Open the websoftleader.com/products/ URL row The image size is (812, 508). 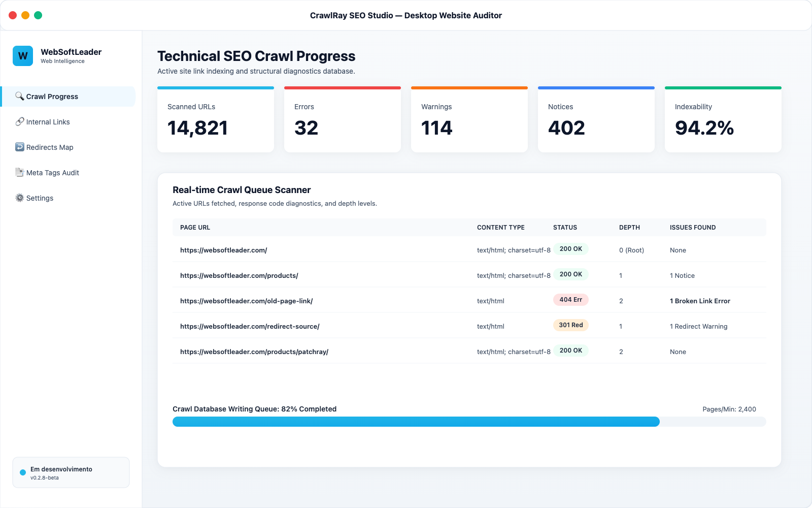point(469,275)
